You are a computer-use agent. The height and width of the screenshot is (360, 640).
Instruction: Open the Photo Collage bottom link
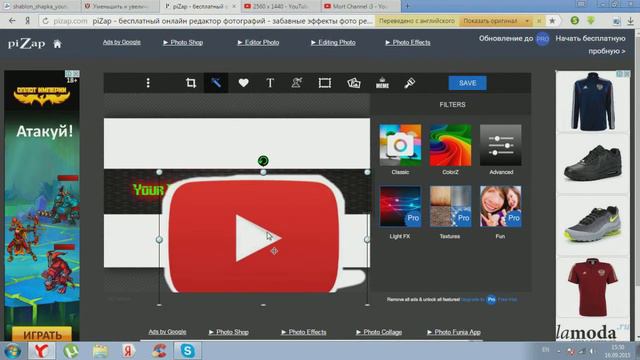click(x=379, y=332)
